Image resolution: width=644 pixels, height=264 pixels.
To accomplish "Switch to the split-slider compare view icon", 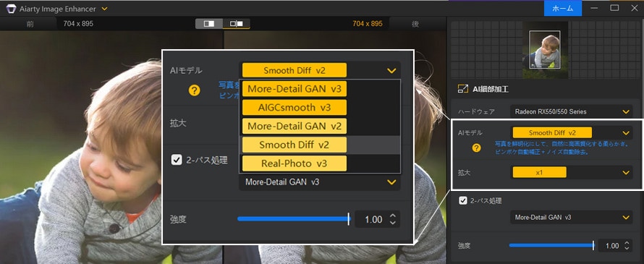I will point(209,24).
